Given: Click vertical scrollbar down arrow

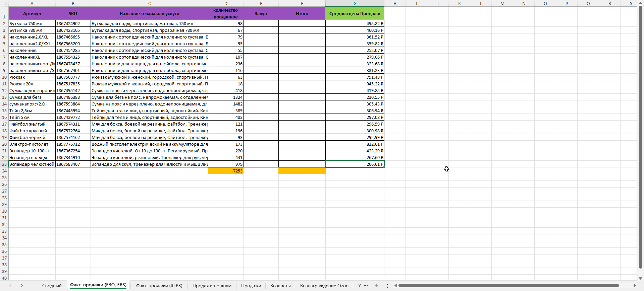Looking at the screenshot, I should pos(640,278).
